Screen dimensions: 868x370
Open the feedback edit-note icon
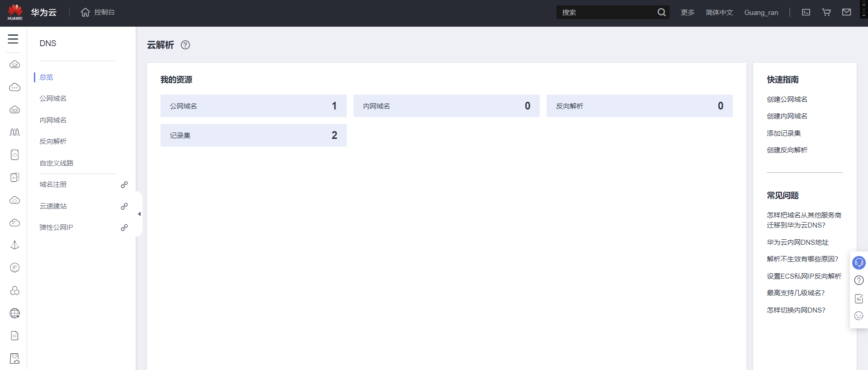coord(859,299)
